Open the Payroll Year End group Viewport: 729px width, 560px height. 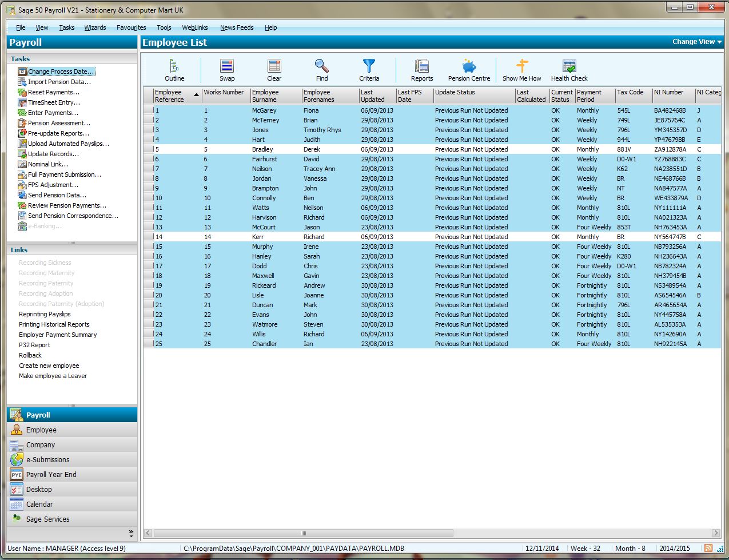click(x=72, y=474)
